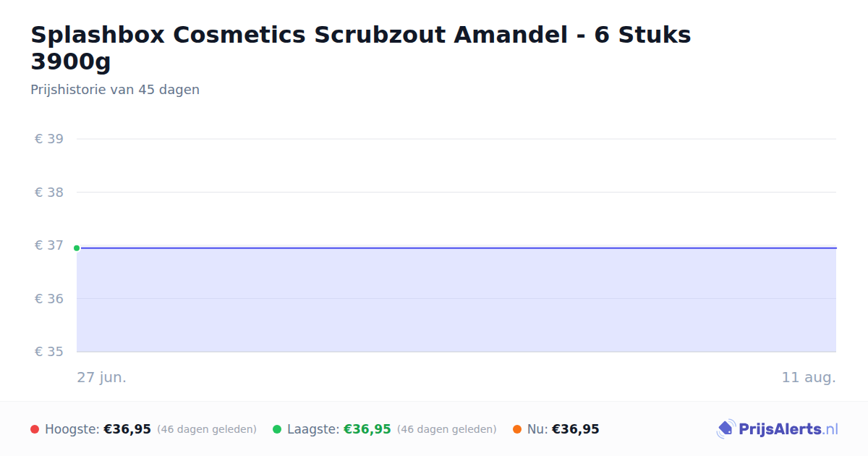868x456 pixels.
Task: Click the orange dot beside Nu
Action: coord(517,429)
